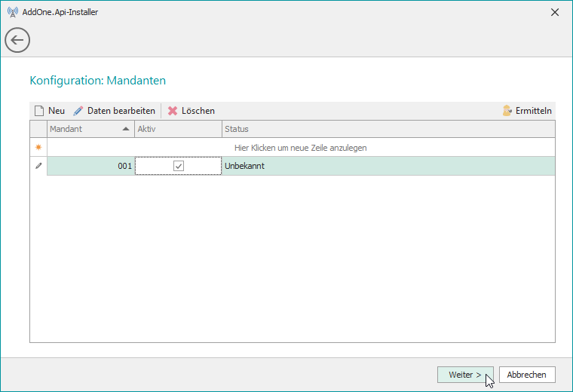The width and height of the screenshot is (573, 392).
Task: Toggle Aktiv checkbox for Mandant 001
Action: [179, 166]
